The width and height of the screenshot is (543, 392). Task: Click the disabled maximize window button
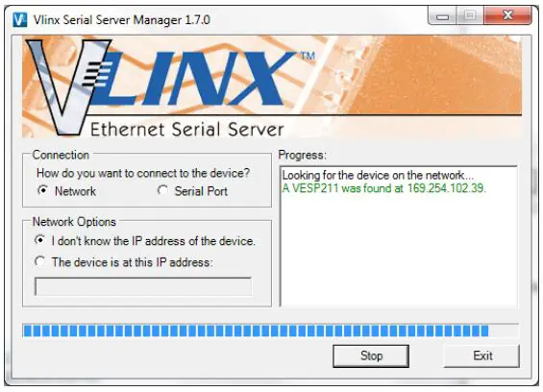pos(470,15)
